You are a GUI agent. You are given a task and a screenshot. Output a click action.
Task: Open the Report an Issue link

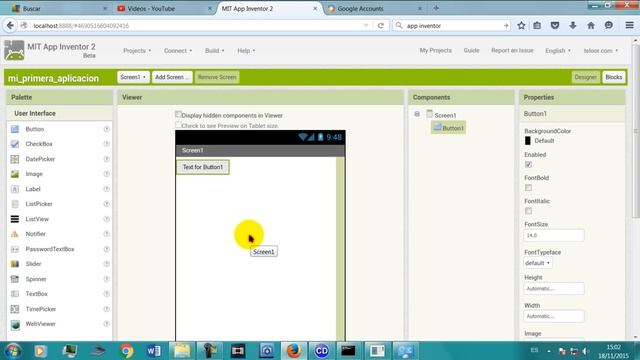pyautogui.click(x=512, y=50)
